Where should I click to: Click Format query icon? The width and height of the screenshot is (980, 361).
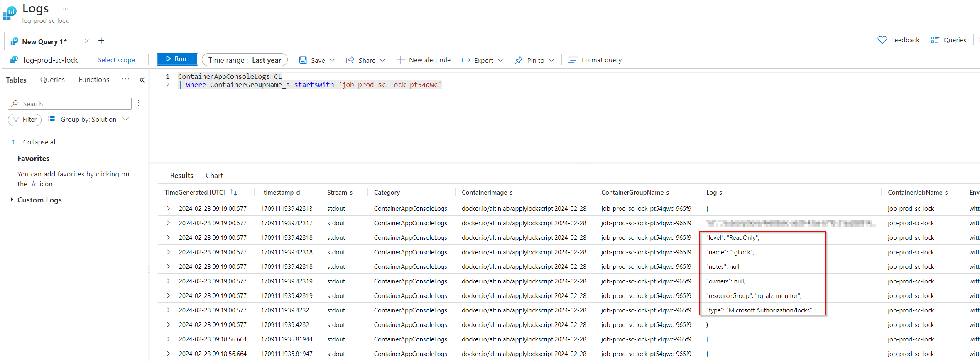[573, 60]
